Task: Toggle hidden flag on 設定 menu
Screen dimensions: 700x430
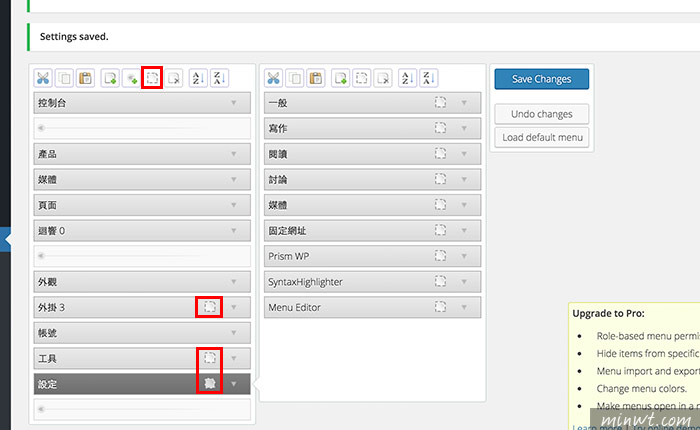Action: (x=210, y=384)
